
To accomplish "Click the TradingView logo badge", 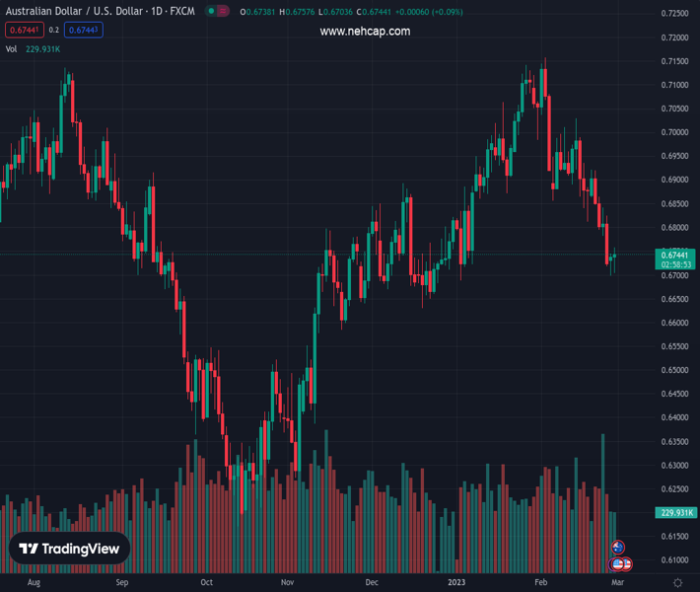I will pyautogui.click(x=69, y=550).
